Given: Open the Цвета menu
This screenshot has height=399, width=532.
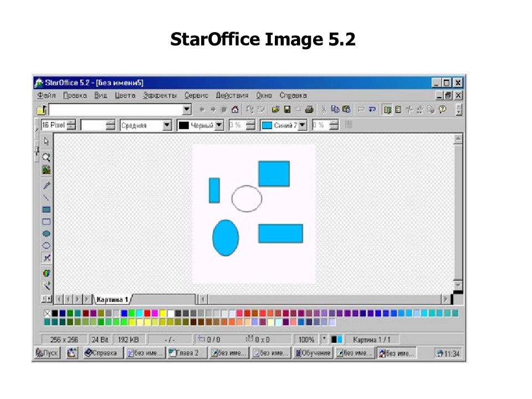Looking at the screenshot, I should 125,95.
